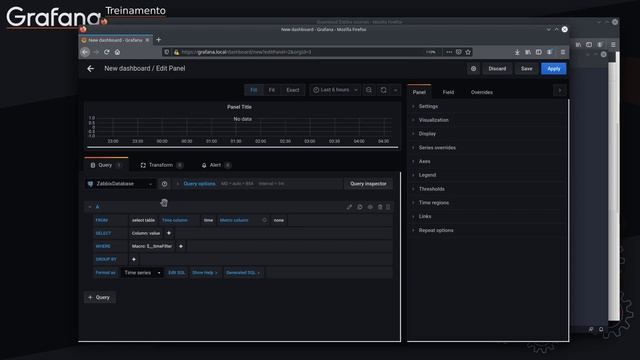The width and height of the screenshot is (640, 360).
Task: Grab query A drag handle icon
Action: click(x=388, y=207)
